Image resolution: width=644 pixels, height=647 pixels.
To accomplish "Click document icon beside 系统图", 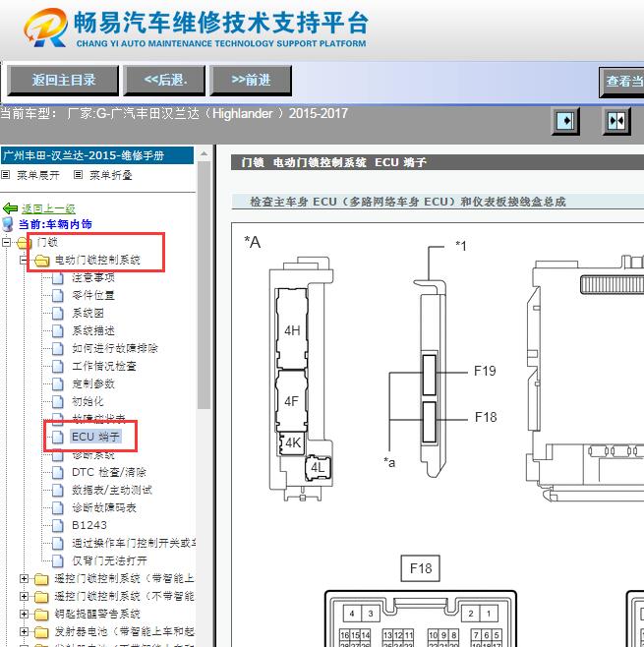I will (58, 314).
